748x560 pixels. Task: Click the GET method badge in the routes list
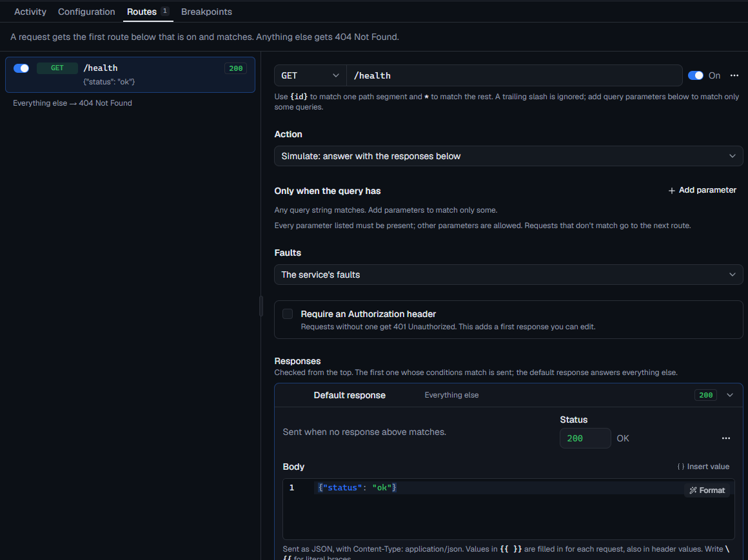[x=57, y=68]
